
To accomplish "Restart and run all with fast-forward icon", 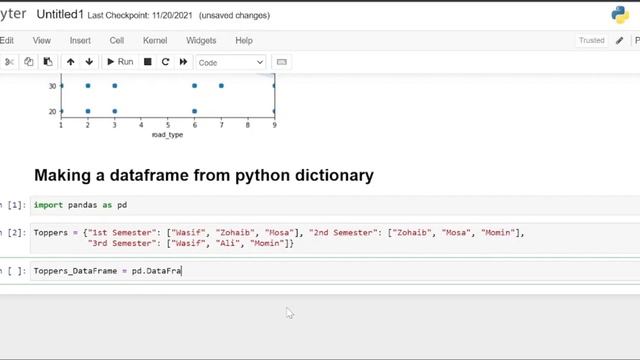I will click(183, 62).
